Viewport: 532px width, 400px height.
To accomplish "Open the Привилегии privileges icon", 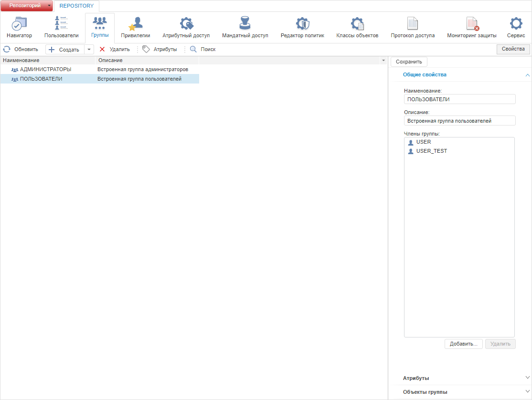I will tap(135, 28).
